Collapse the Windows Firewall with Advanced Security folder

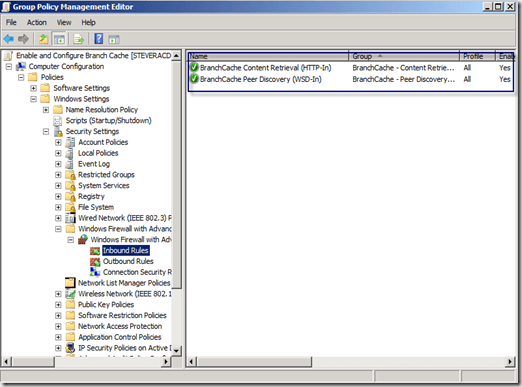(58, 229)
